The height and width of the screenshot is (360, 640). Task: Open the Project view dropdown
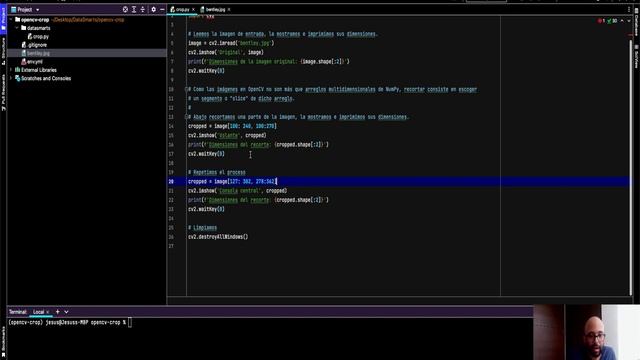pyautogui.click(x=38, y=10)
